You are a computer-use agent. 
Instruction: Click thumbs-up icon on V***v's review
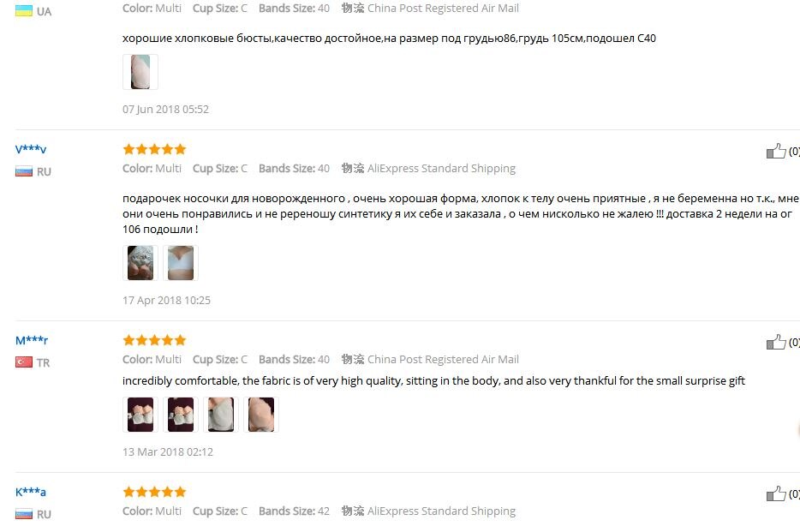tap(776, 151)
